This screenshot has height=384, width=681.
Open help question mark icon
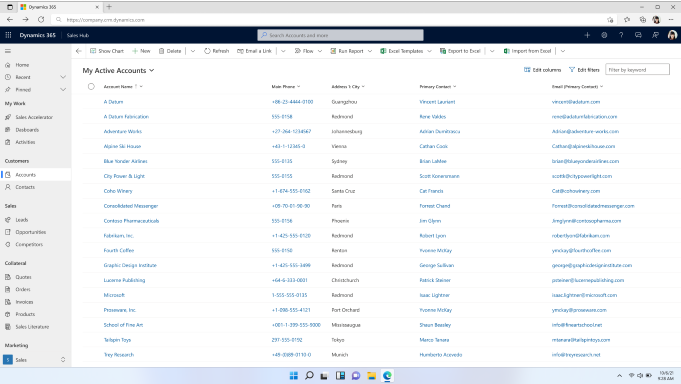[x=621, y=35]
